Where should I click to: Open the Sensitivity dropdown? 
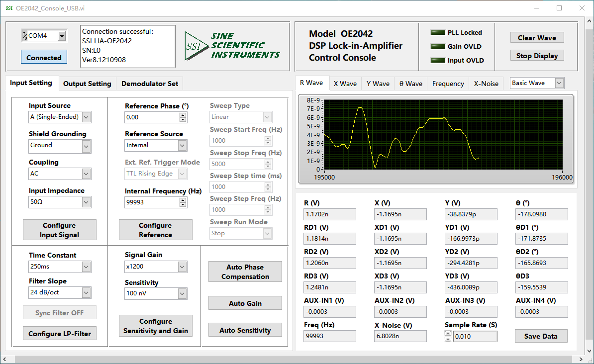[182, 293]
